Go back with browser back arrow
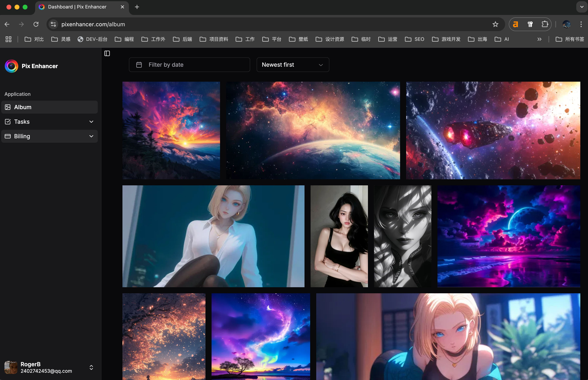The image size is (588, 380). point(7,24)
